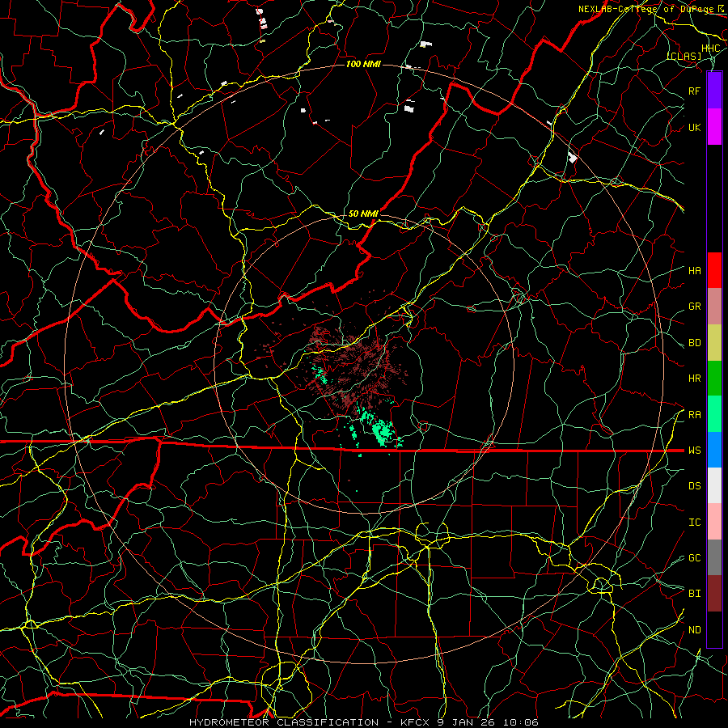Click the RA legend label
Image resolution: width=728 pixels, height=728 pixels.
point(694,415)
